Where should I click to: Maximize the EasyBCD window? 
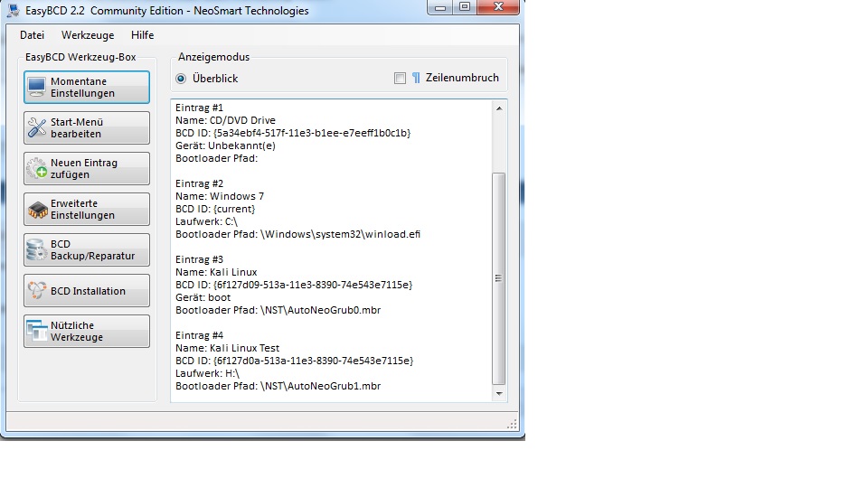(x=465, y=6)
